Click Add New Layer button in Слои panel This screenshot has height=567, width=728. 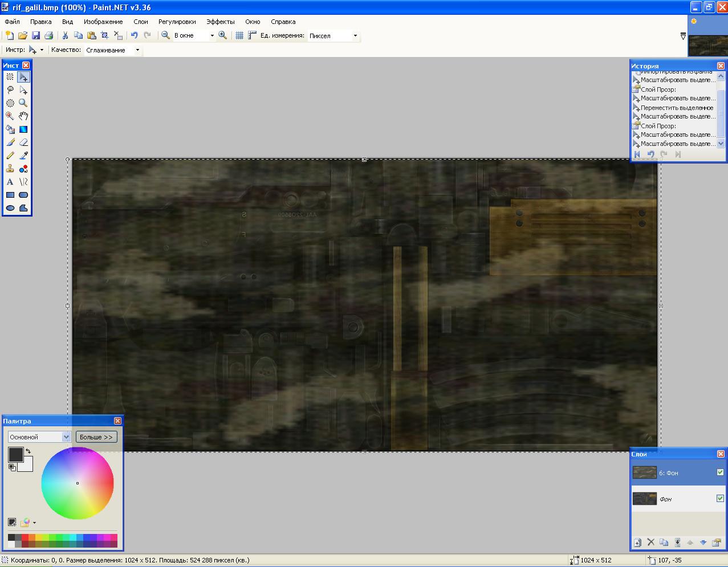[x=638, y=542]
